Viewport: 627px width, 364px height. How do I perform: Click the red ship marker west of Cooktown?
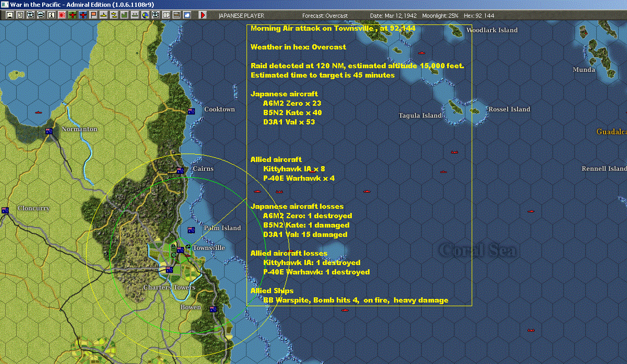[38, 112]
